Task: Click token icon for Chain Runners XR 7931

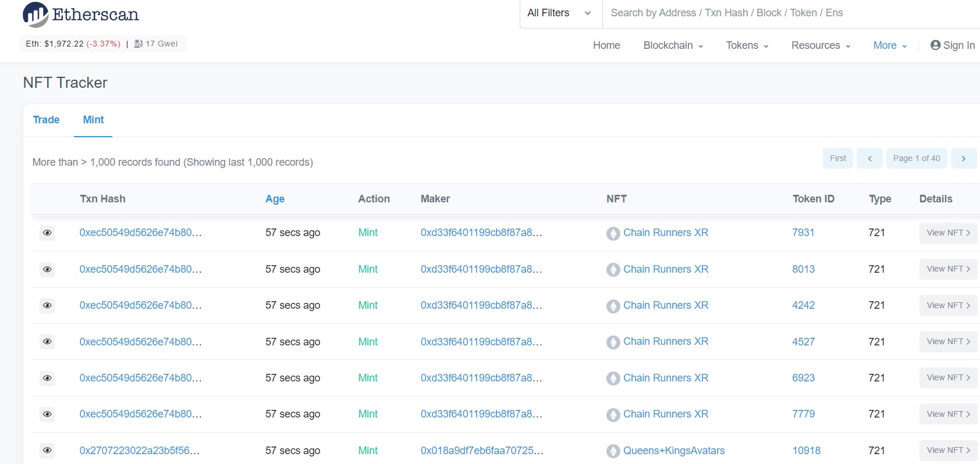Action: coord(613,233)
